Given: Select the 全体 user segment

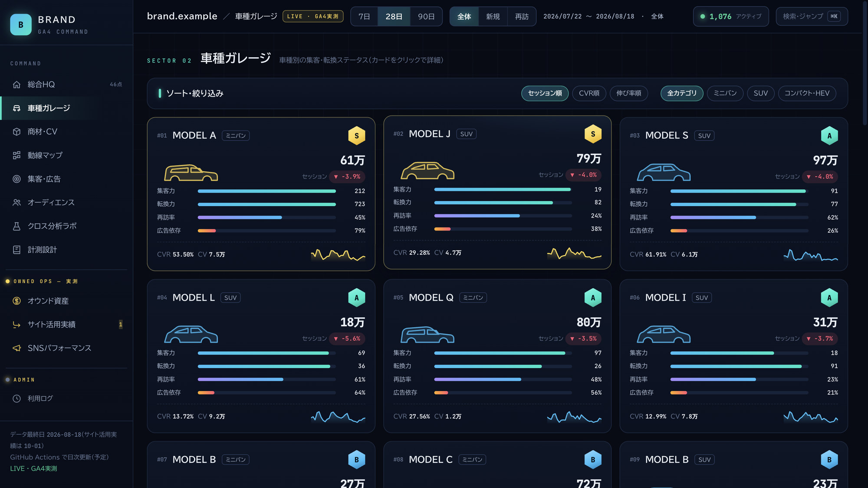Looking at the screenshot, I should point(464,16).
